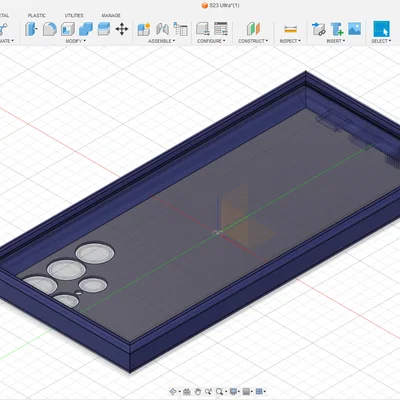Screen dimensions: 400x400
Task: Open Display Settings monitor icon
Action: 233,391
